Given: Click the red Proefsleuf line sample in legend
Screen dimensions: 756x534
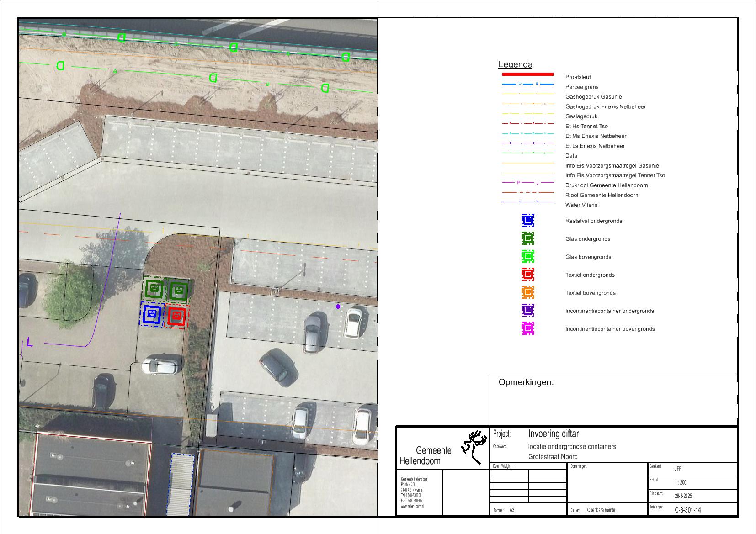Looking at the screenshot, I should (527, 74).
